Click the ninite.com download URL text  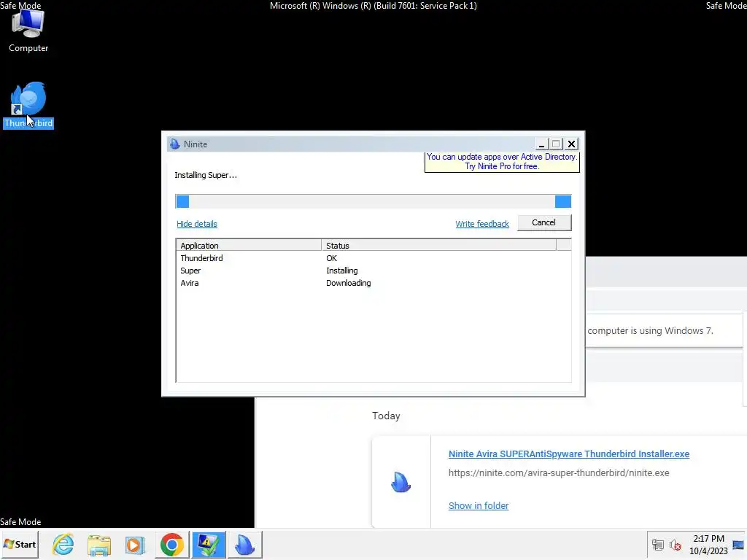tap(559, 472)
